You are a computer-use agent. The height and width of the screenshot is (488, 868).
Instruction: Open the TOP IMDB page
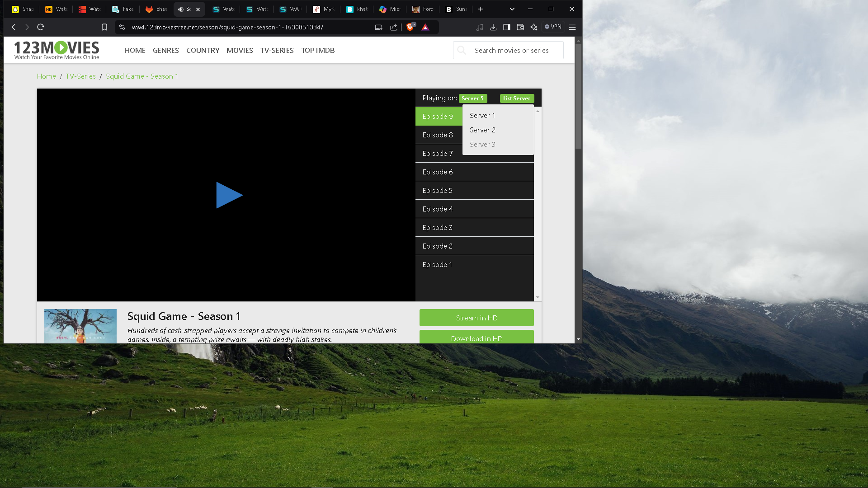pos(318,50)
